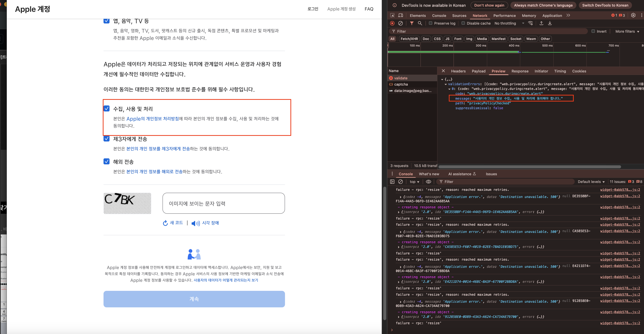Check the Disable cache checkbox

463,23
